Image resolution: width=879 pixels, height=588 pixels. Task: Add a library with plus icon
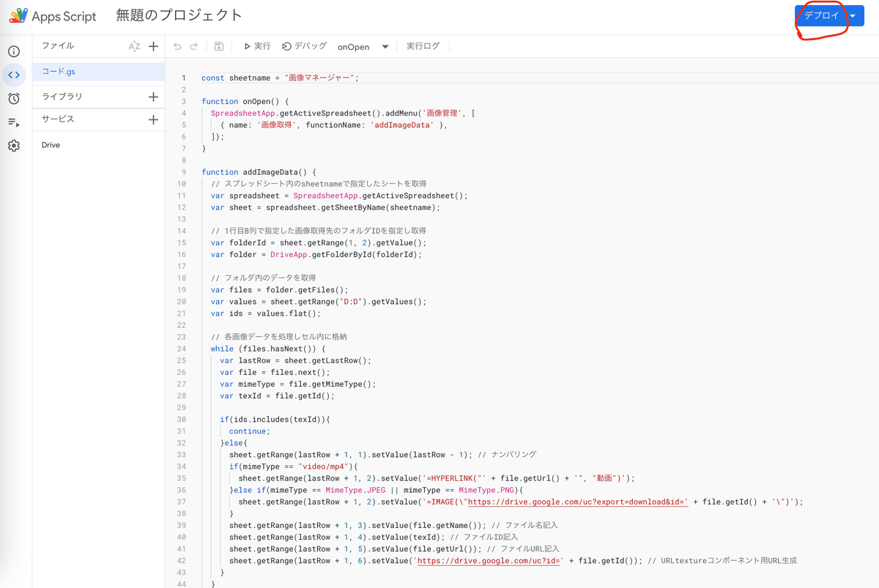pos(153,97)
